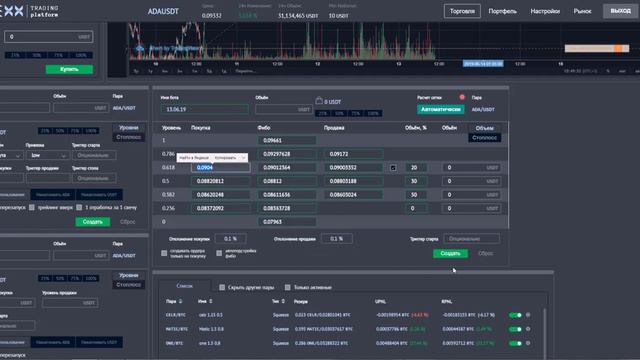Click the buy price 0.08372092
The width and height of the screenshot is (640, 360).
pos(220,208)
